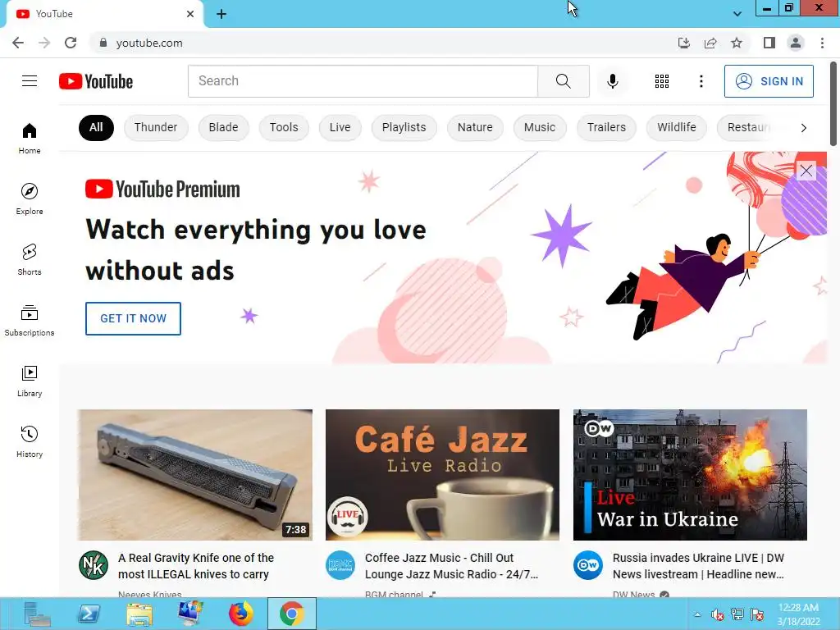This screenshot has width=840, height=630.
Task: Click the taskbar clock
Action: pos(798,614)
